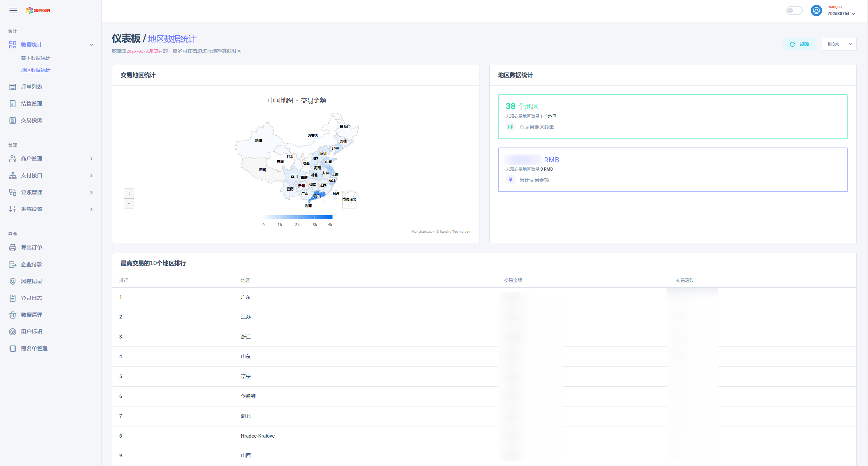
Task: Zoom out the map with minus button
Action: [129, 204]
